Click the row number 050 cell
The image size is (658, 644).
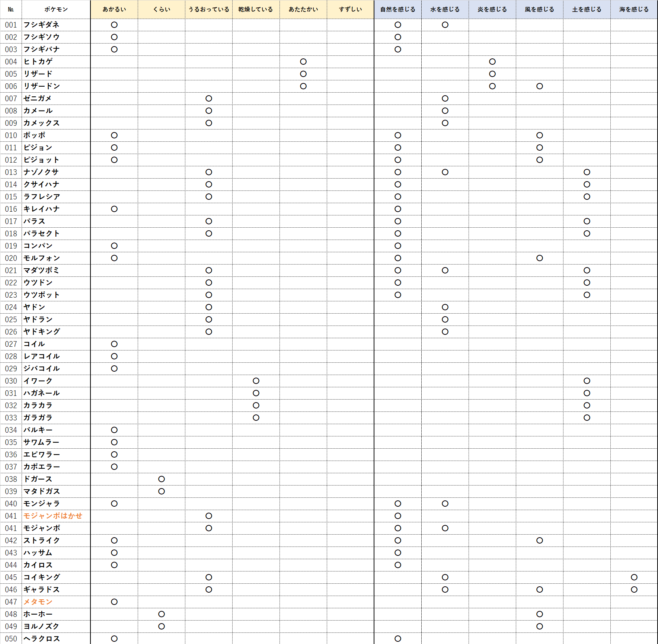[x=11, y=638]
